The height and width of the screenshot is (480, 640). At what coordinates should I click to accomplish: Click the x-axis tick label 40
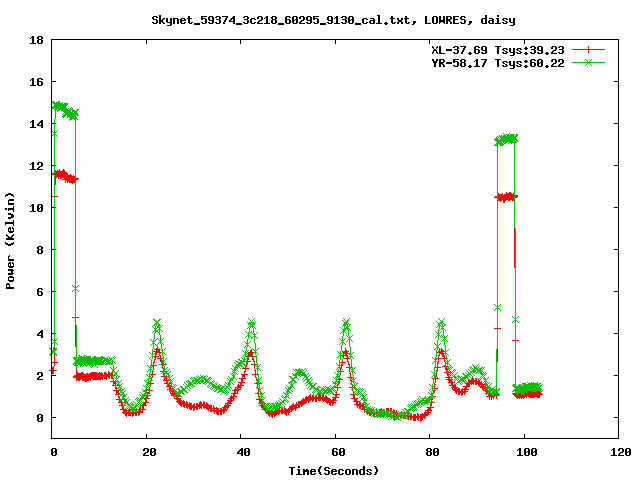[x=244, y=452]
